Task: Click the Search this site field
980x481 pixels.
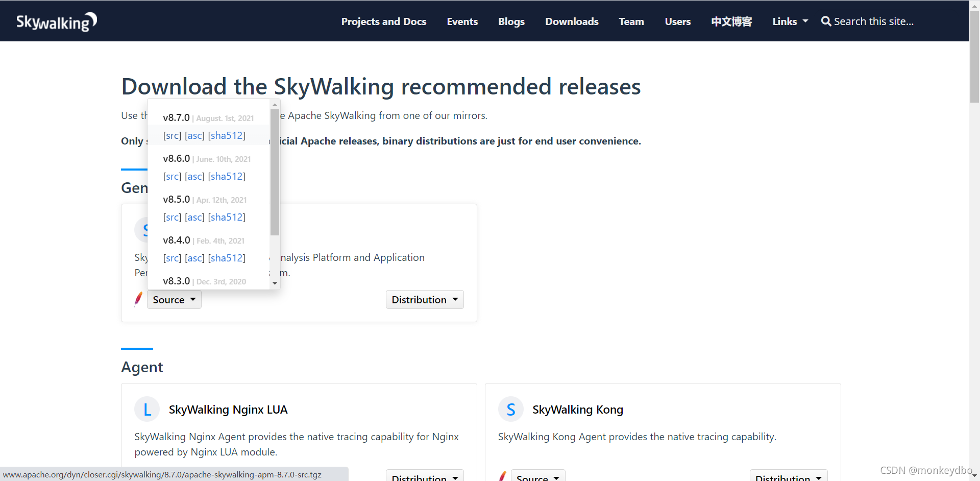Action: (x=874, y=21)
